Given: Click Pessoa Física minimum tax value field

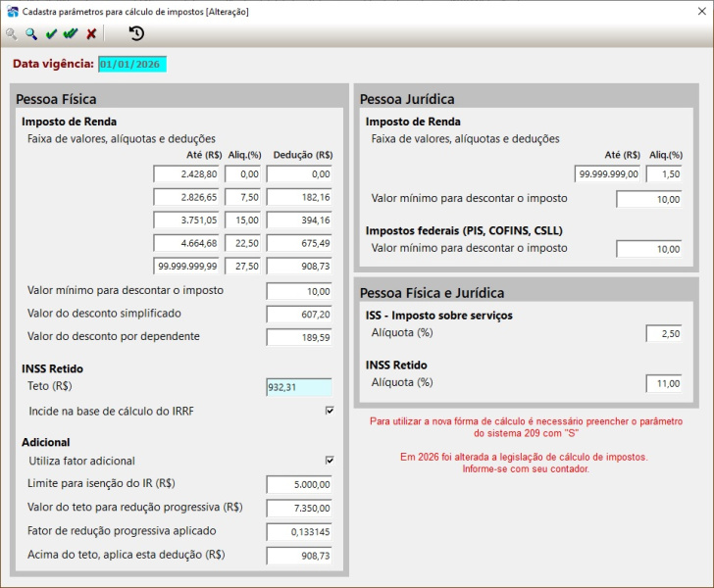Looking at the screenshot, I should (299, 291).
